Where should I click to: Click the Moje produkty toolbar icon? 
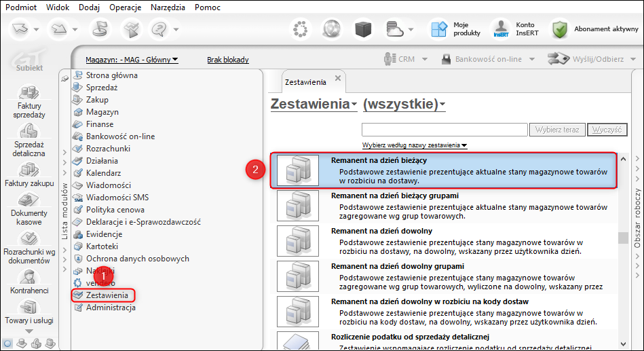pyautogui.click(x=438, y=29)
